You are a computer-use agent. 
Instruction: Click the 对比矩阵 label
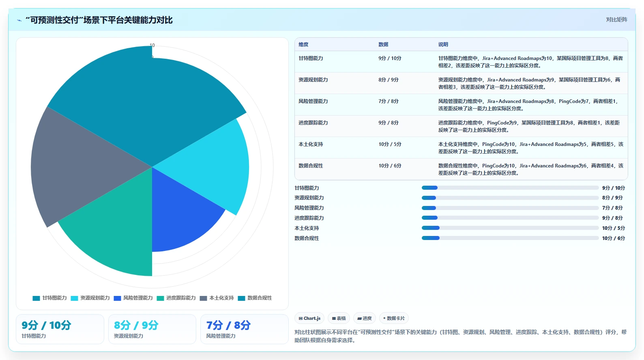click(616, 19)
